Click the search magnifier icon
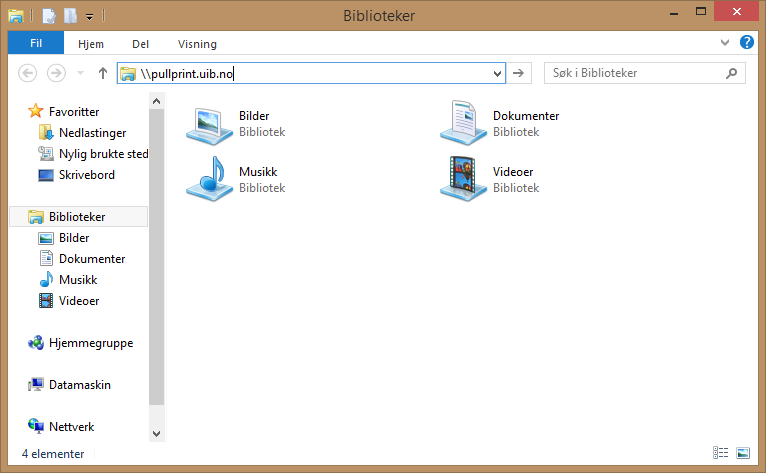This screenshot has width=766, height=473. click(x=733, y=73)
